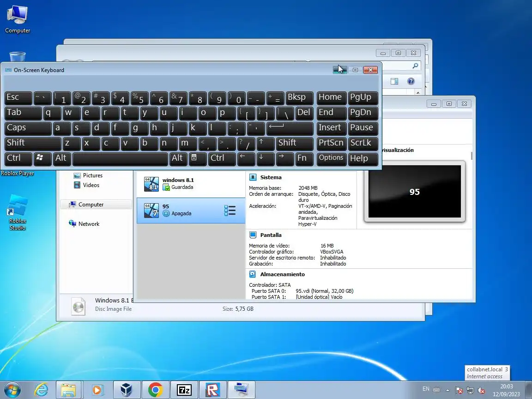Launch Internet Explorer from the taskbar

coord(41,390)
